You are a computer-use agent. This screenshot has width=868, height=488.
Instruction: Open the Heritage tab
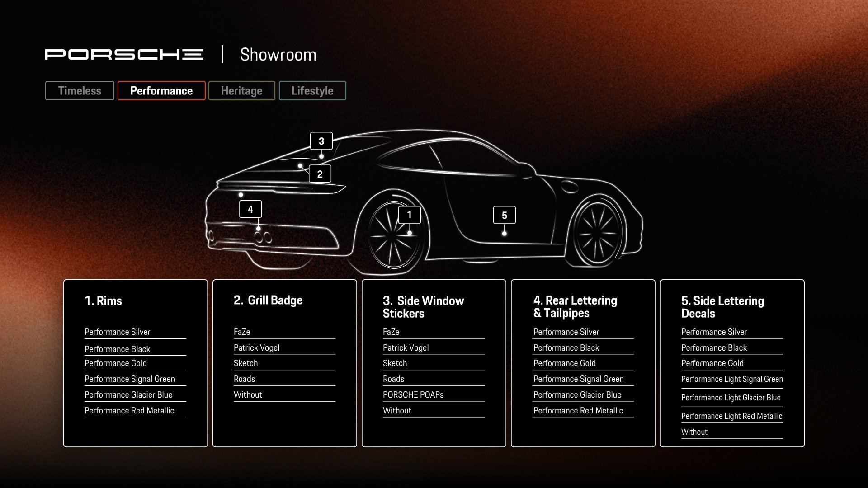click(x=241, y=91)
